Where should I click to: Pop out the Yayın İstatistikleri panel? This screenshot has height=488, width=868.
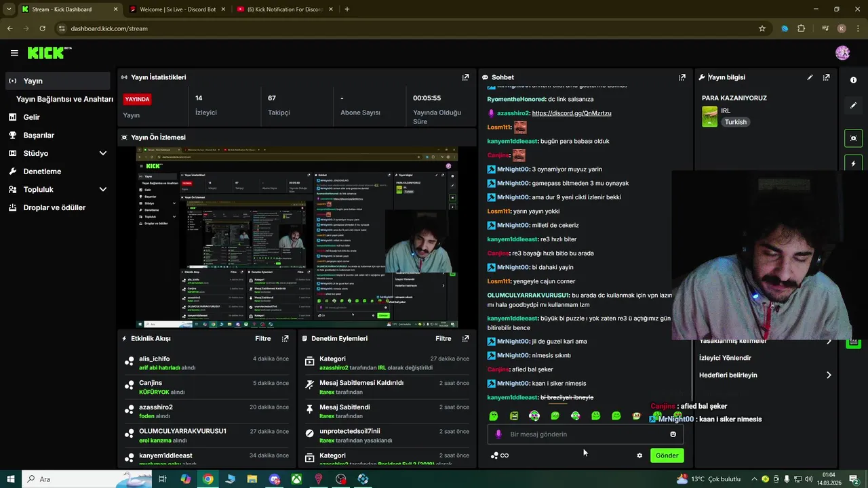(x=465, y=77)
